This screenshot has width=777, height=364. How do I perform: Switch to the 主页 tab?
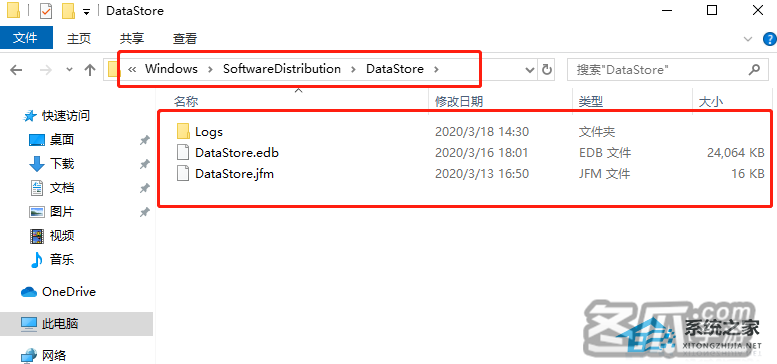point(79,38)
